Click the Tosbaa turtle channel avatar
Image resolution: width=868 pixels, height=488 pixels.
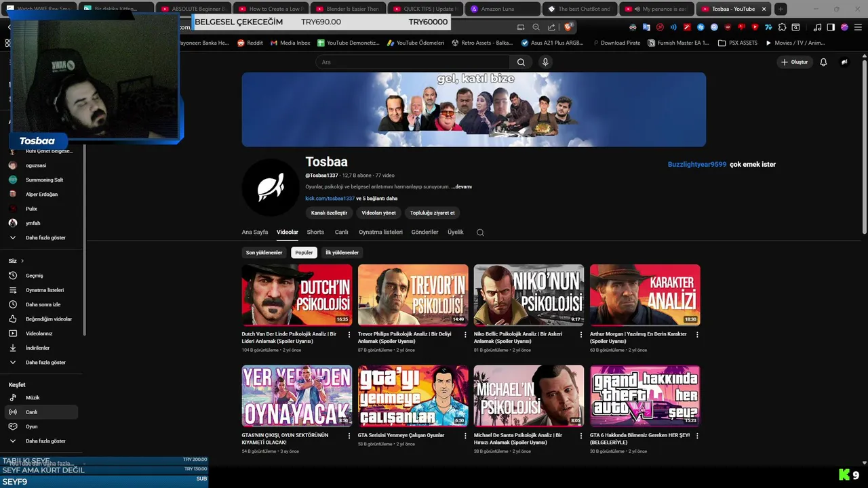coord(271,187)
